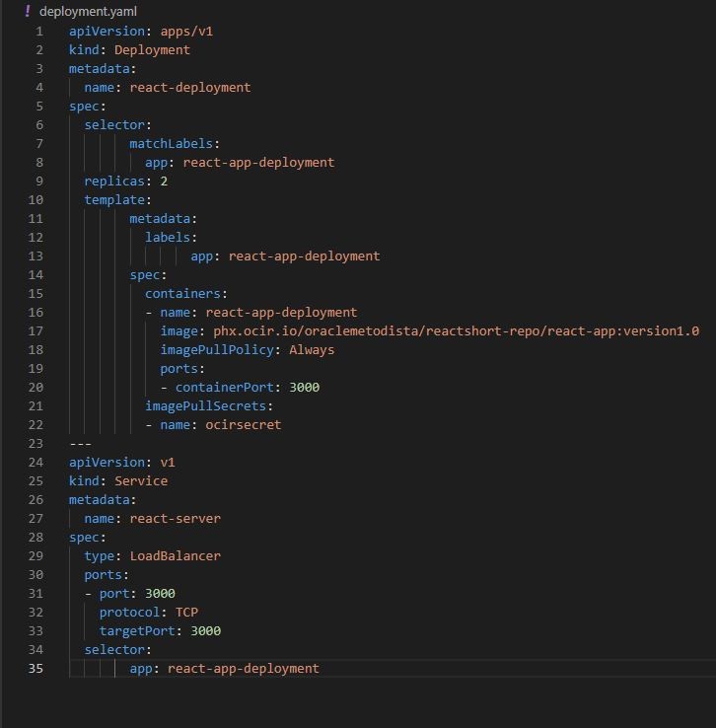Click the phx.ocir.io image path

click(x=457, y=331)
